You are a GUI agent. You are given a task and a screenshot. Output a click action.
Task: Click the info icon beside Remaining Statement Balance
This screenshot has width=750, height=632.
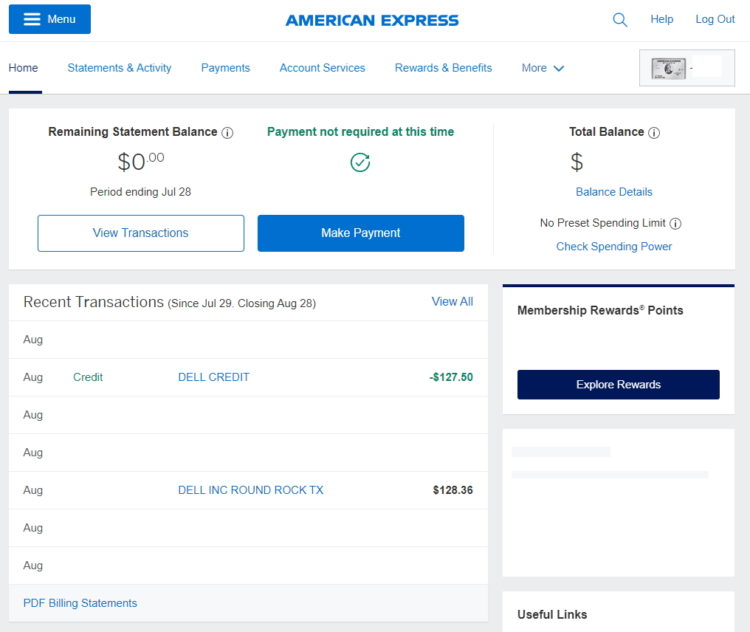(x=227, y=133)
